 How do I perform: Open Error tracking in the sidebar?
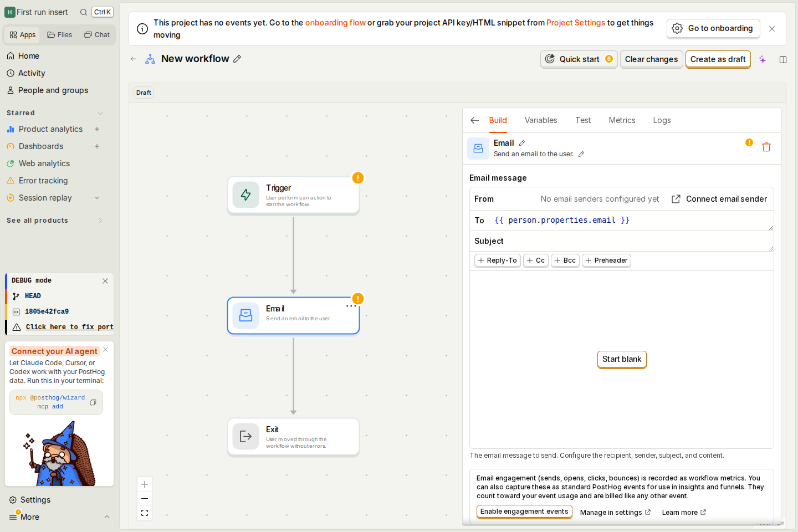(43, 181)
